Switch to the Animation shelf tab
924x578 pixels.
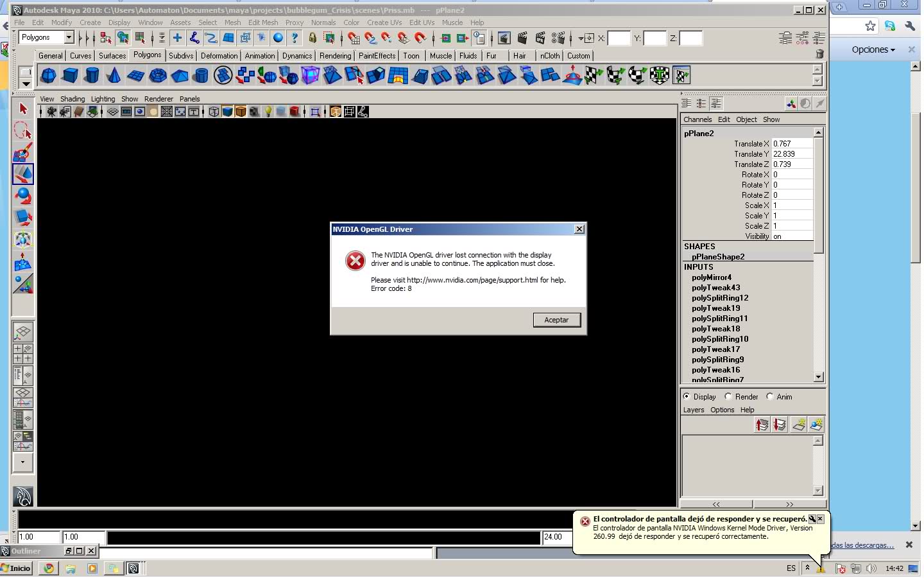pos(260,56)
